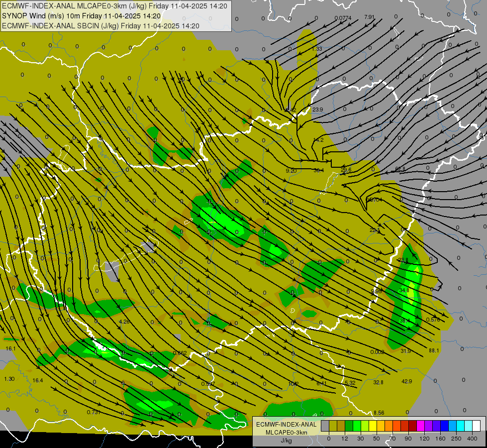487x448 pixels.
Task: Click the map value 0.597
Action: (x=208, y=384)
